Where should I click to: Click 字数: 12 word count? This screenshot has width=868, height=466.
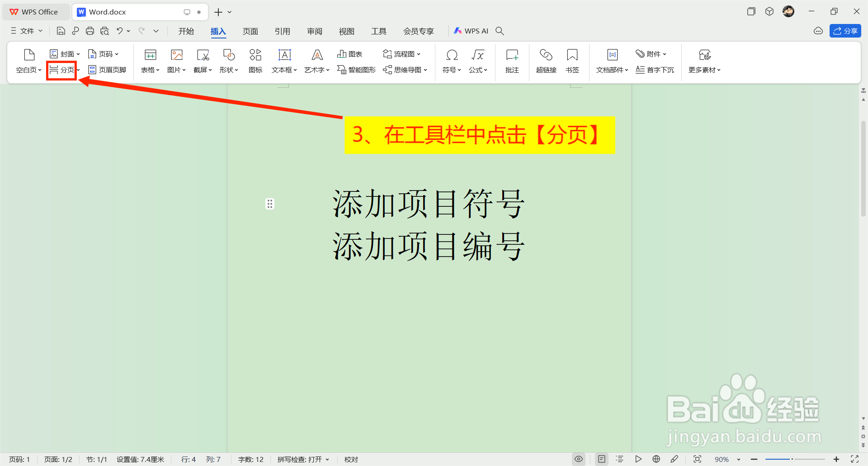click(x=250, y=459)
